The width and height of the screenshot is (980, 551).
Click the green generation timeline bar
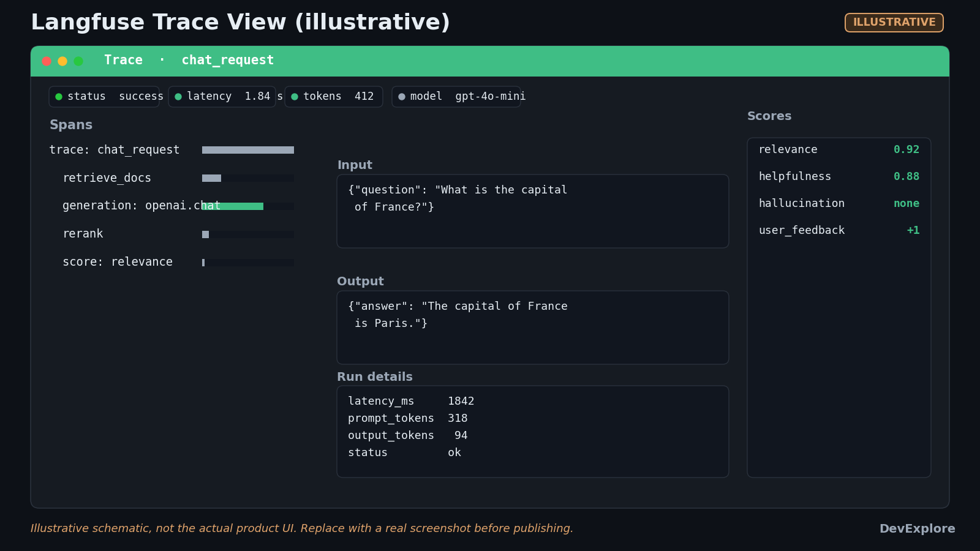tap(233, 206)
